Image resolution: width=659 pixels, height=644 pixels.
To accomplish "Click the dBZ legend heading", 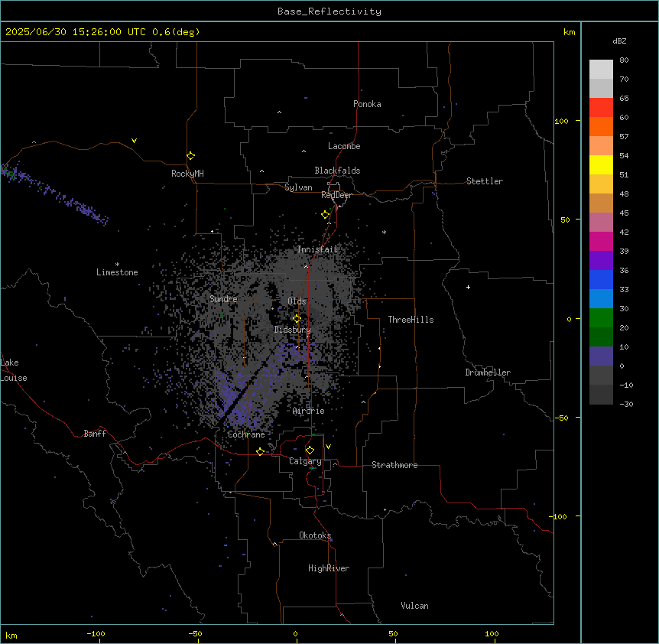I will pyautogui.click(x=619, y=41).
